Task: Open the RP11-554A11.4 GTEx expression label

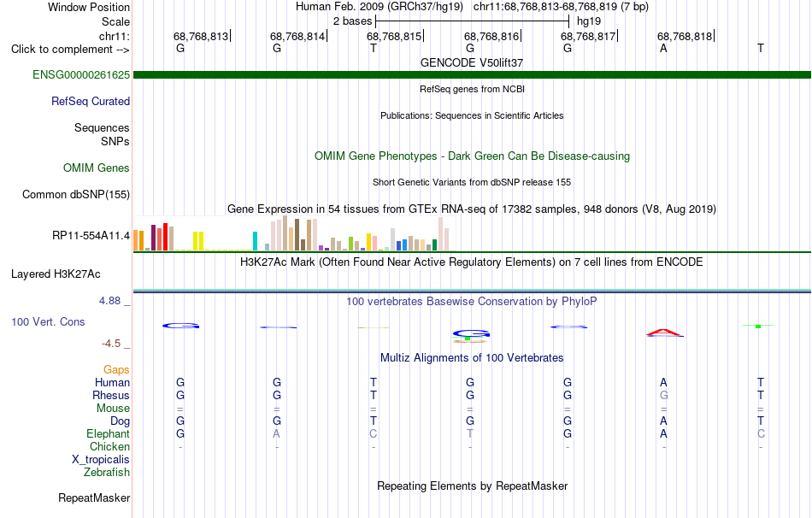Action: (91, 236)
